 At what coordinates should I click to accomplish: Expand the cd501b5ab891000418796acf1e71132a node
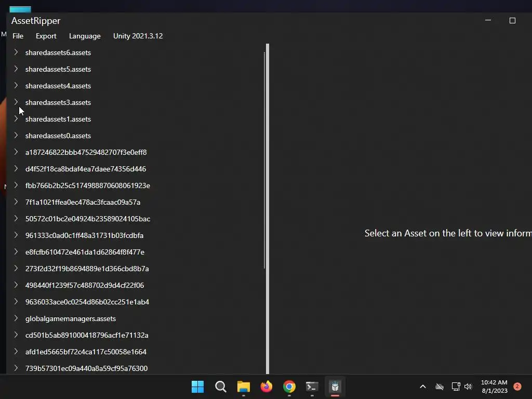pyautogui.click(x=16, y=335)
